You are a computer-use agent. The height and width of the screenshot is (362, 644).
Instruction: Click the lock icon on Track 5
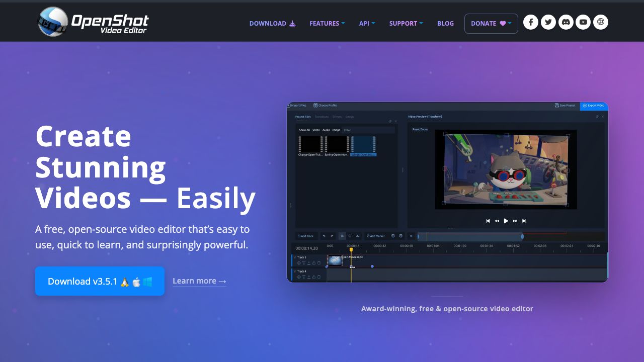[314, 263]
